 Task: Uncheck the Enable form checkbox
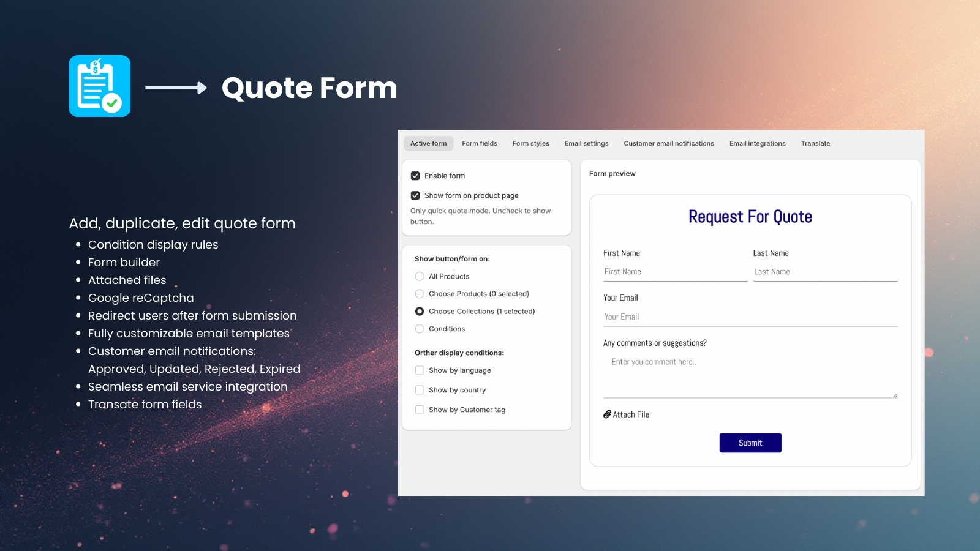pos(415,176)
